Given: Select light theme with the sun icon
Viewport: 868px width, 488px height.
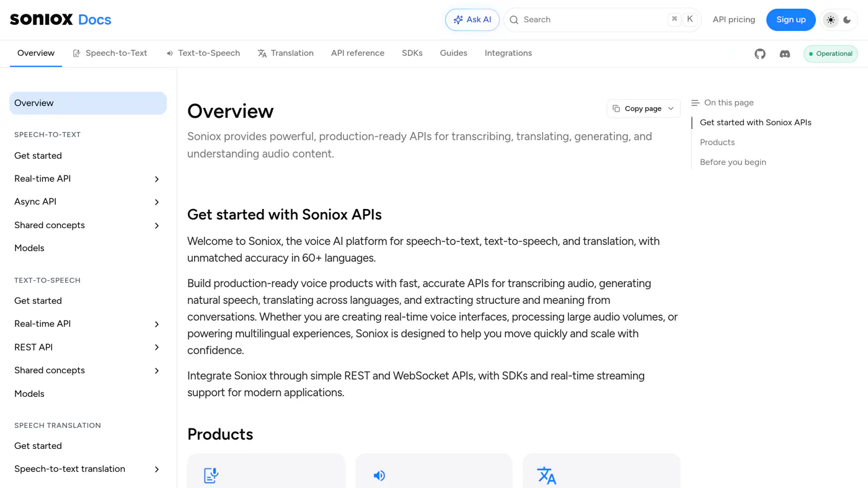Looking at the screenshot, I should pos(831,20).
